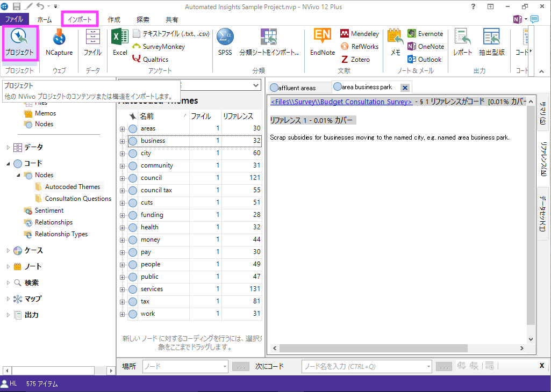Expand the 'services' node row
The image size is (551, 392).
click(x=123, y=289)
